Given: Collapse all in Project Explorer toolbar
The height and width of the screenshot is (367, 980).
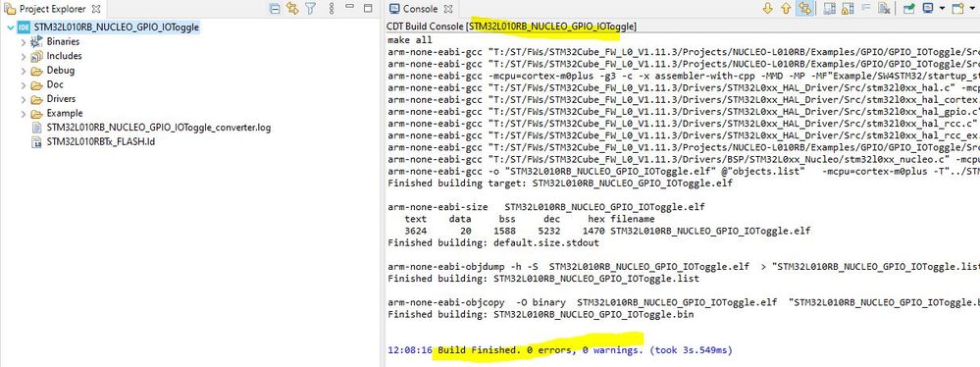Looking at the screenshot, I should tap(275, 9).
